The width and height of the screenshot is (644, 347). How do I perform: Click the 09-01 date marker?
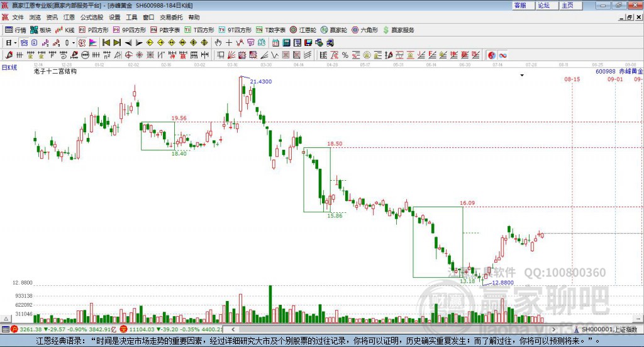pos(615,79)
